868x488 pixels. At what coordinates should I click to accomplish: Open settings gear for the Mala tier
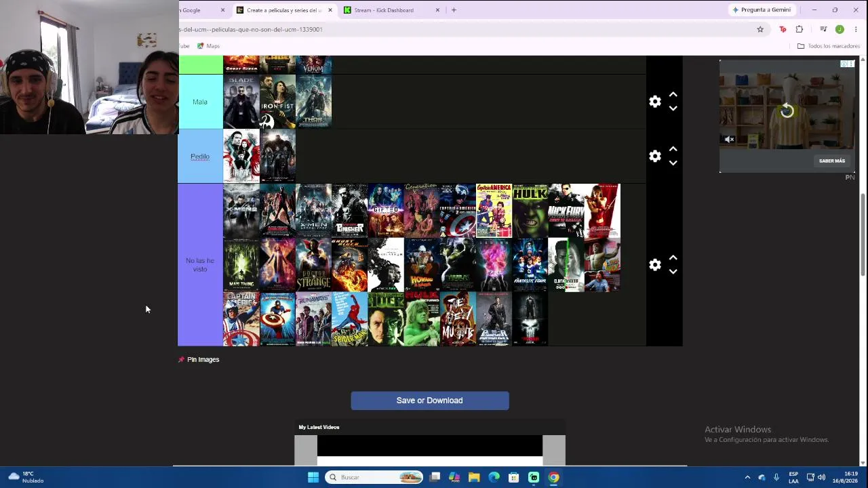pos(654,102)
